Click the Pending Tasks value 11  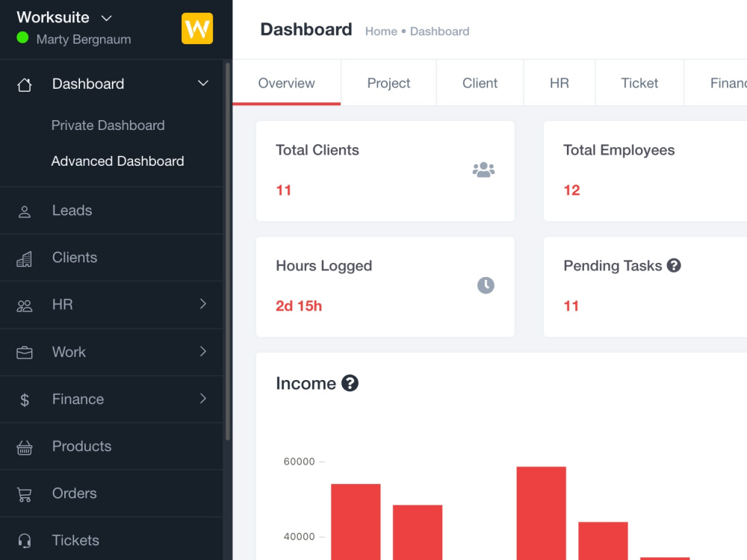571,305
